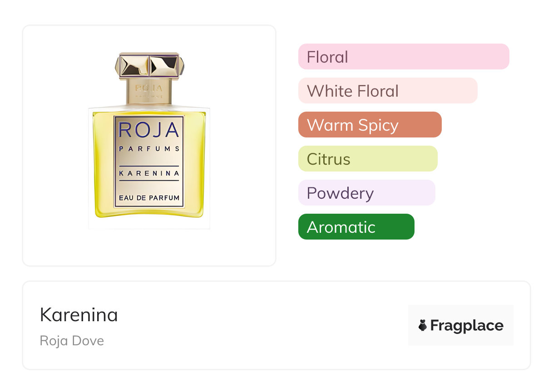Screen dimensions: 553x392
Task: Pick the Citrus accord bar
Action: tap(367, 159)
